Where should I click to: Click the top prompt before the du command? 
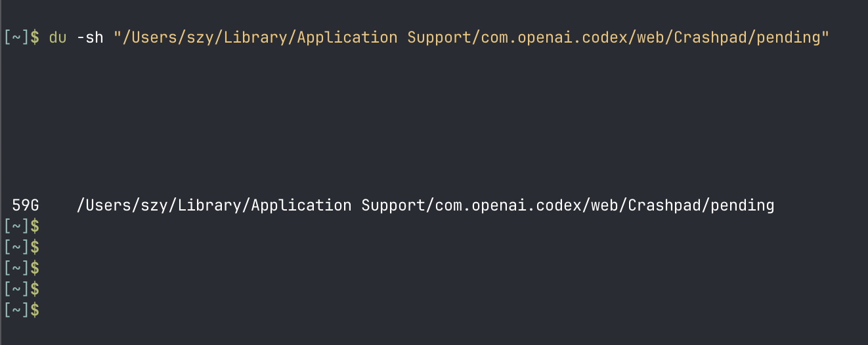pos(22,37)
